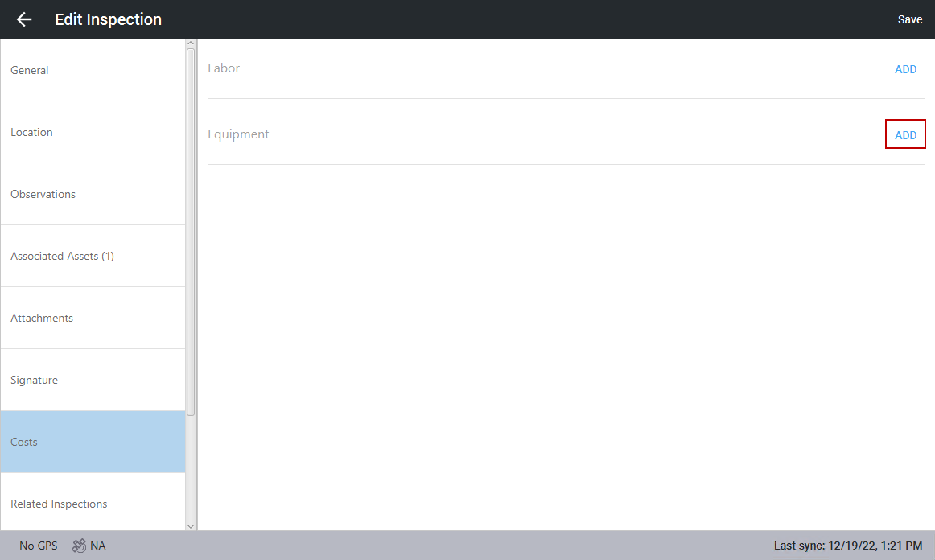Go back using the arrow icon
Viewport: 935px width, 560px height.
tap(24, 19)
